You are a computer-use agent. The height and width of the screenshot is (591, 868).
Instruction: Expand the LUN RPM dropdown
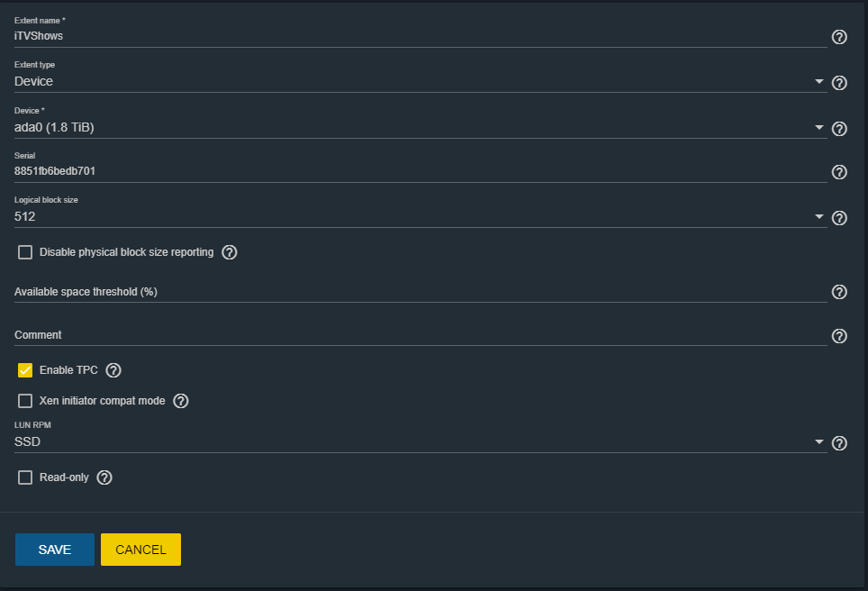(x=420, y=442)
